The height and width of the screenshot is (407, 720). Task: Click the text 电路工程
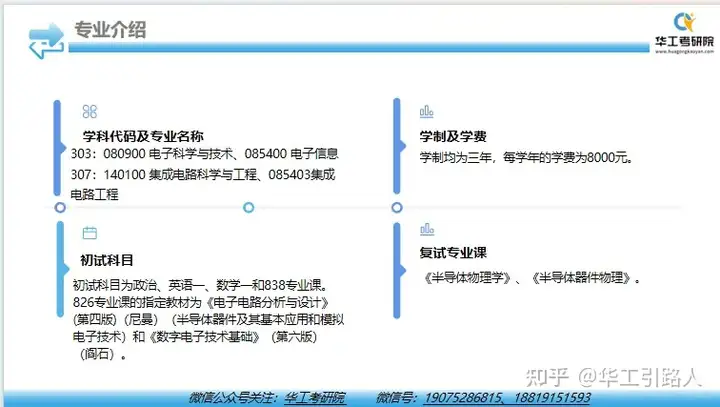[x=94, y=195]
